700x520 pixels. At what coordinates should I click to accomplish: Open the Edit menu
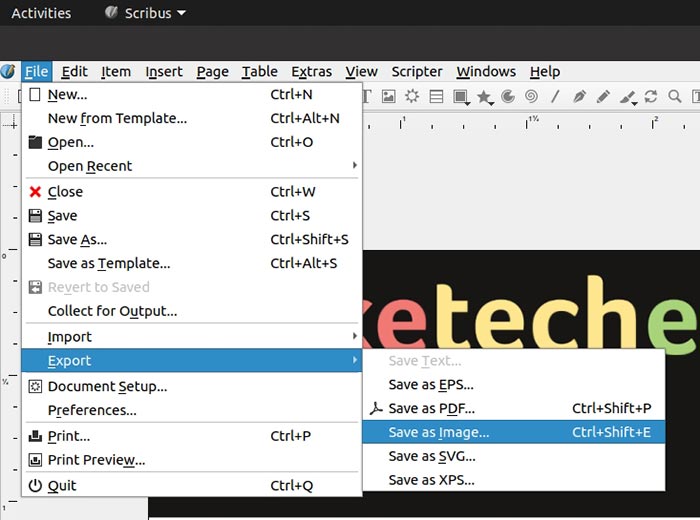coord(75,71)
